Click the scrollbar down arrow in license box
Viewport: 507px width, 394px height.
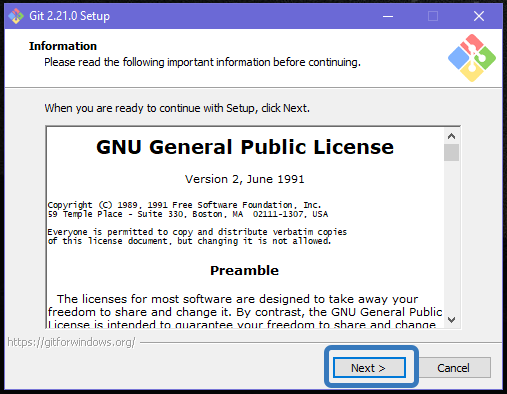point(451,320)
